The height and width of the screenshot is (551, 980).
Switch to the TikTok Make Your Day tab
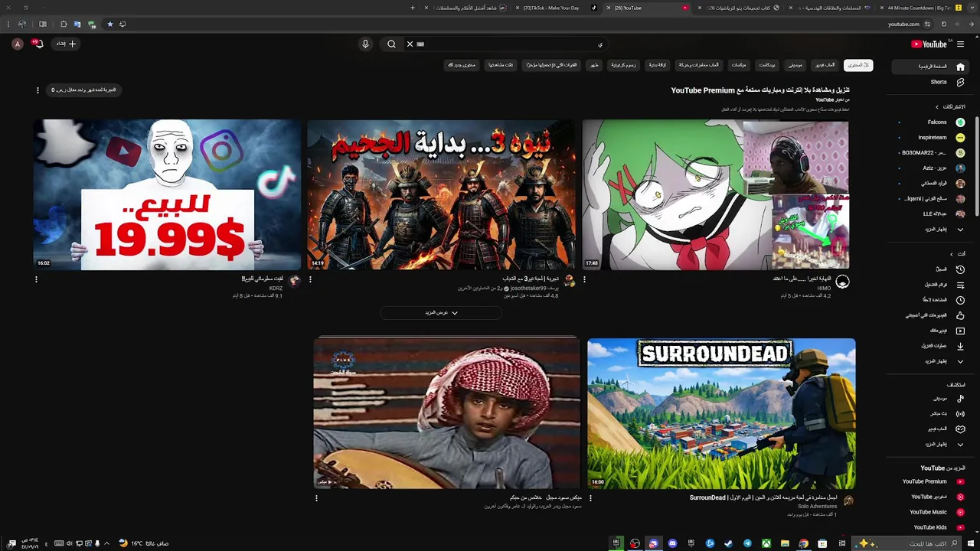(x=557, y=8)
